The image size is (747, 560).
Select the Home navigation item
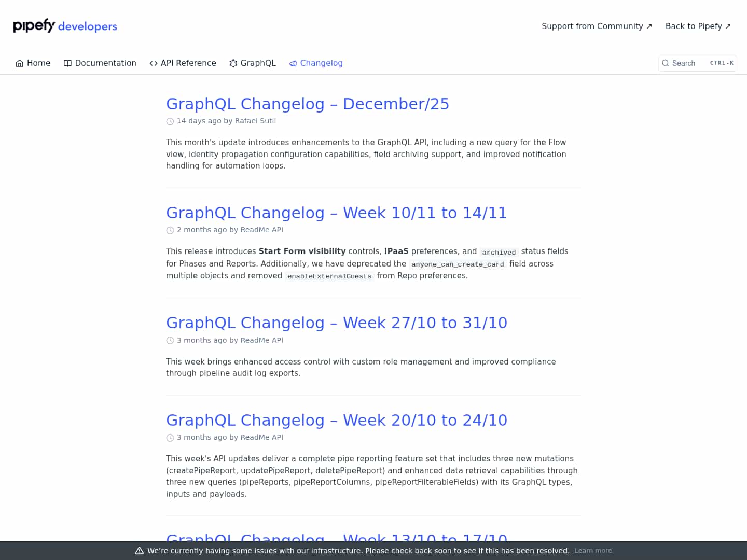38,63
